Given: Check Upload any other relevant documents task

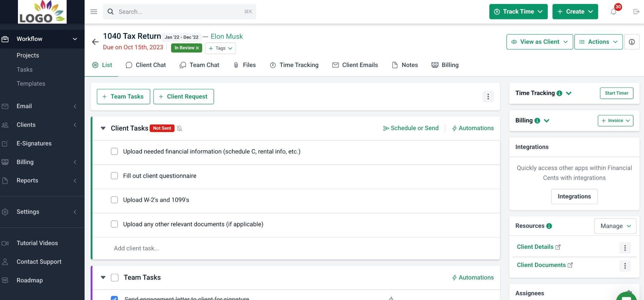Looking at the screenshot, I should tap(114, 224).
